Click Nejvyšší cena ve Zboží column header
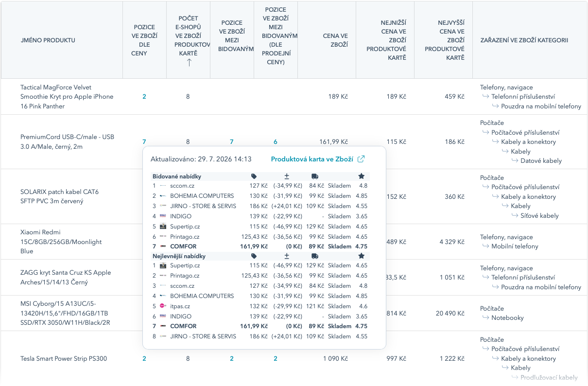Viewport: 588px width, 386px height. [445, 40]
